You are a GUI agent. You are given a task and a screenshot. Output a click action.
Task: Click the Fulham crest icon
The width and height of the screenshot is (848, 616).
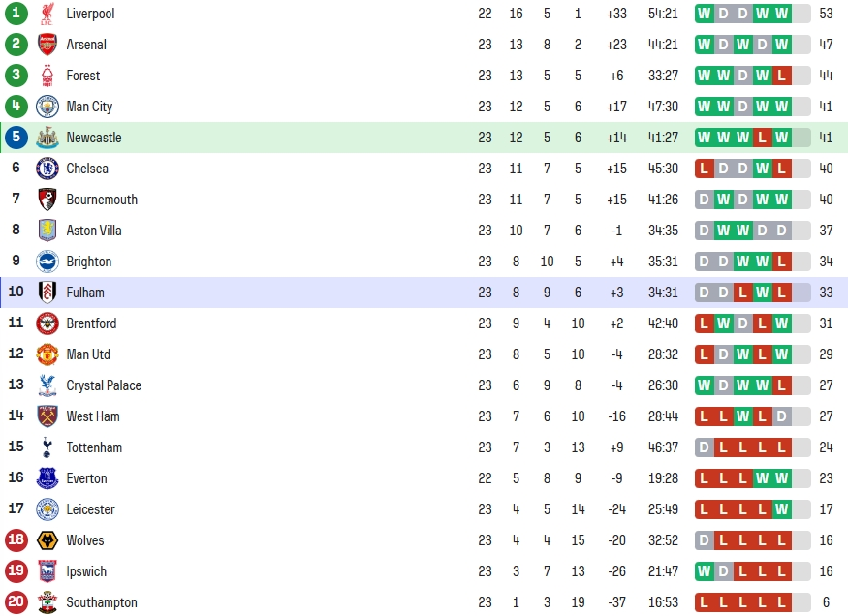click(47, 293)
